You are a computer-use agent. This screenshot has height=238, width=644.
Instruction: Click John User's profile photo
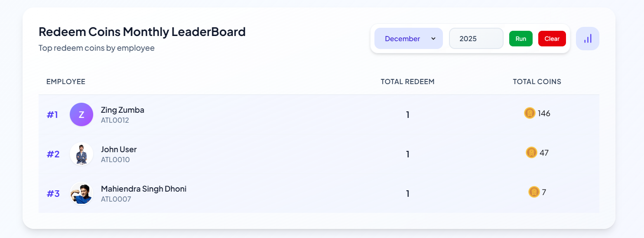click(81, 154)
